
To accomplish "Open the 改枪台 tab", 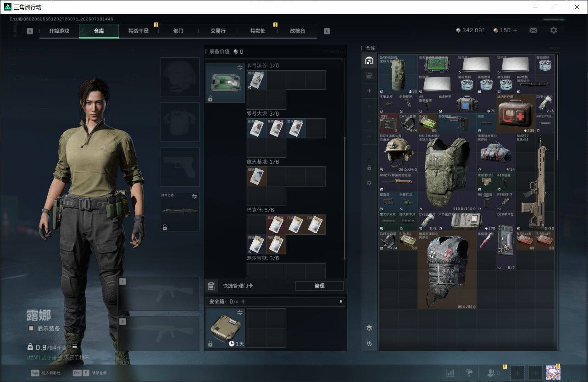I will pos(297,31).
